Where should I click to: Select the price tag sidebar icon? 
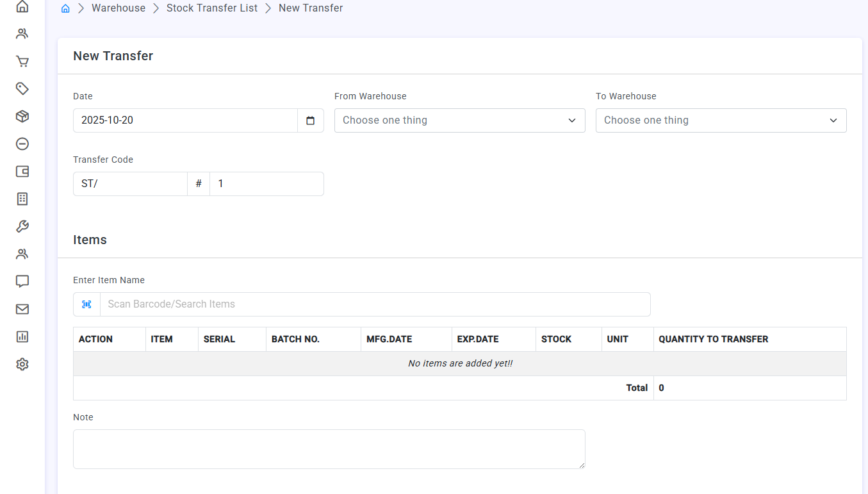(22, 88)
